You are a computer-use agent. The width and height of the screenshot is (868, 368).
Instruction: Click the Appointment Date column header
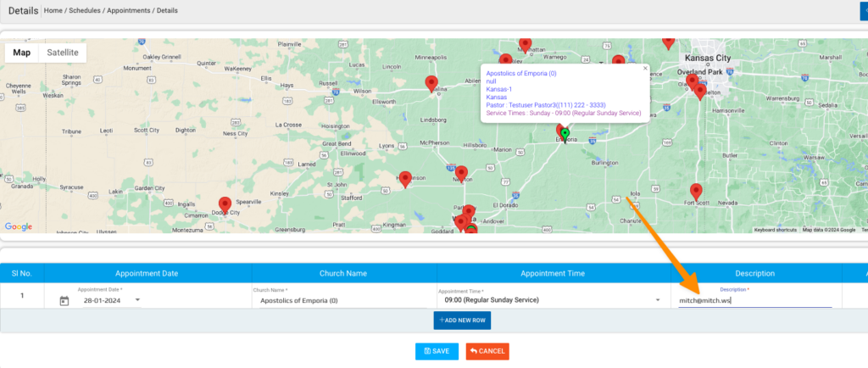tap(147, 273)
